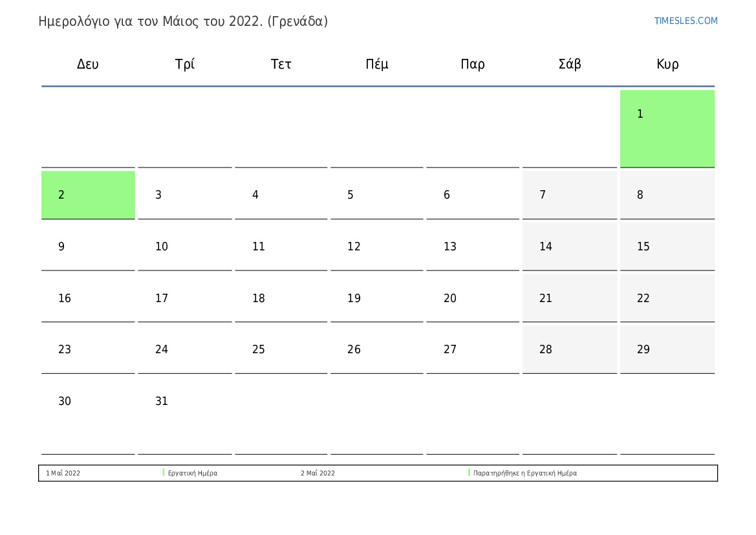
Task: Select day 15 in the calendar
Action: pyautogui.click(x=667, y=246)
